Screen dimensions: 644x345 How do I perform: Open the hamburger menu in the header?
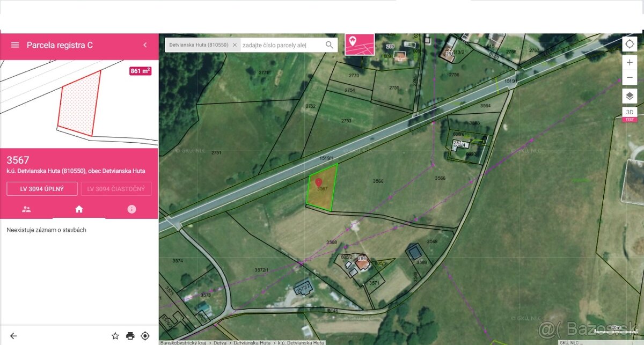pyautogui.click(x=15, y=45)
